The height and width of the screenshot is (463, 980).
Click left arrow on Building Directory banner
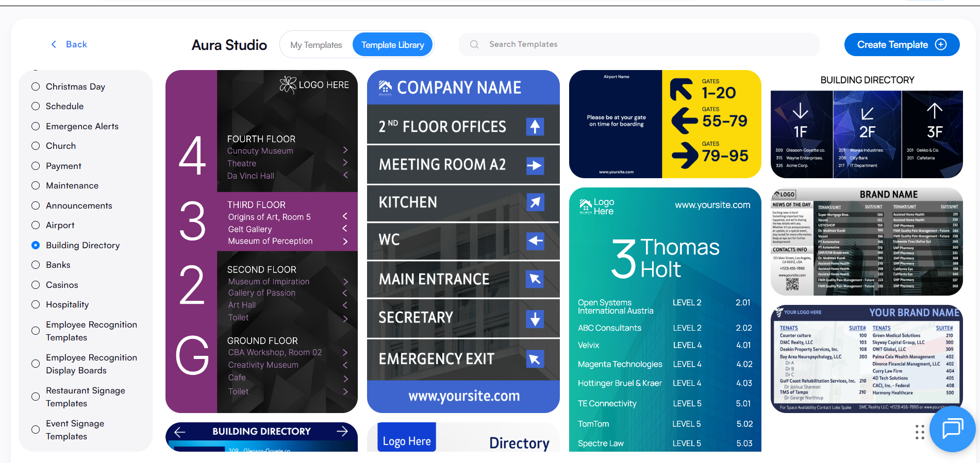tap(180, 432)
